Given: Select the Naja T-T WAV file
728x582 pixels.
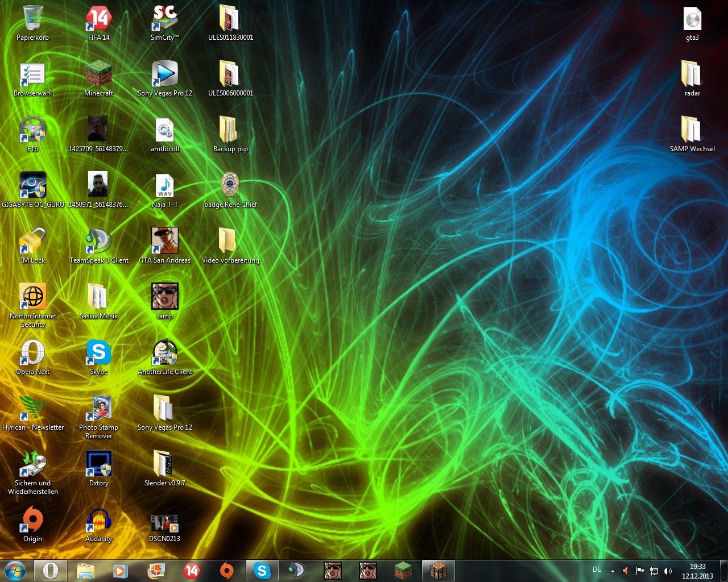Looking at the screenshot, I should coord(164,185).
